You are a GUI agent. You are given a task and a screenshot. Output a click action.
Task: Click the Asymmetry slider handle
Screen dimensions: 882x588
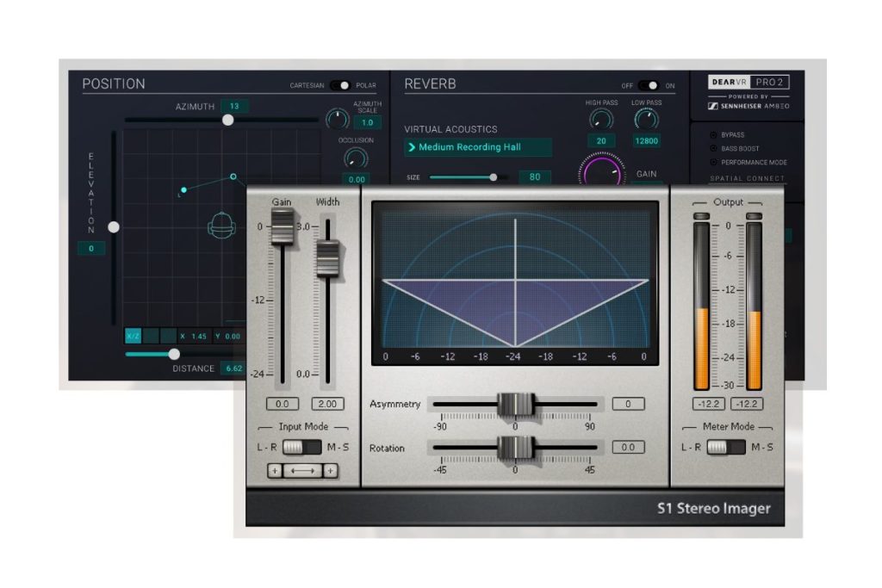[x=515, y=404]
